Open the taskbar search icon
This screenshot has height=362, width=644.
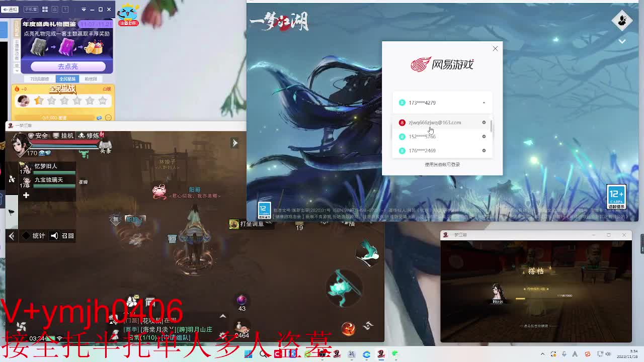click(x=263, y=354)
